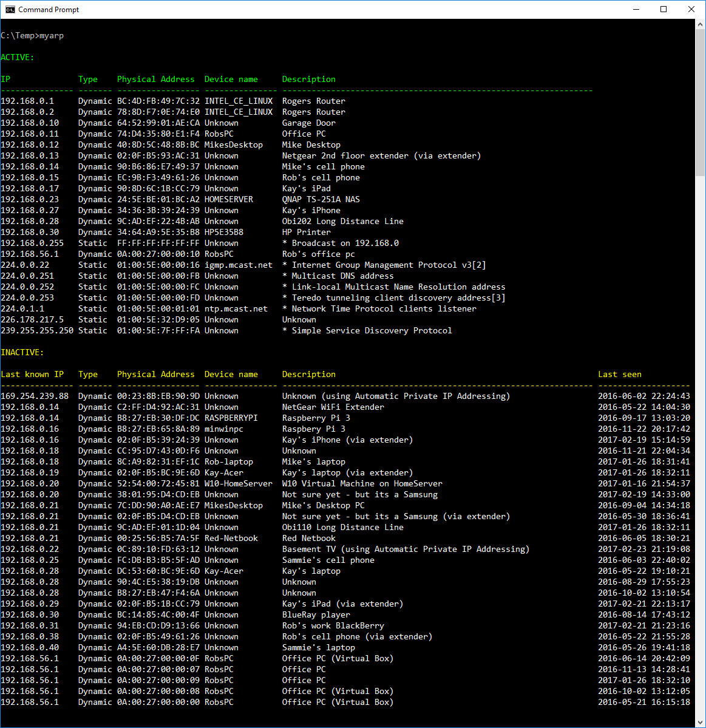Select device name HP5E35B8
Viewport: 706px width, 728px height.
(x=224, y=232)
